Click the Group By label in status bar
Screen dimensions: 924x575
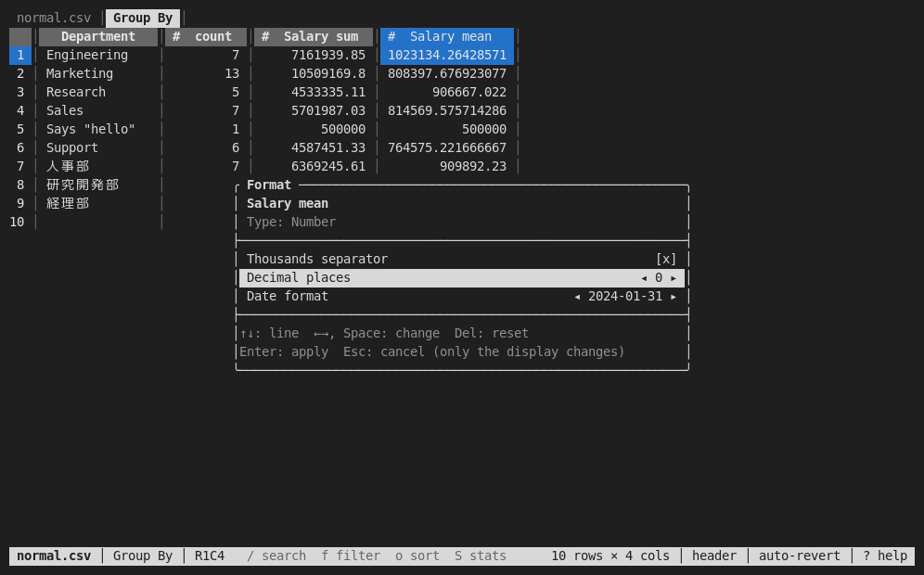point(143,556)
